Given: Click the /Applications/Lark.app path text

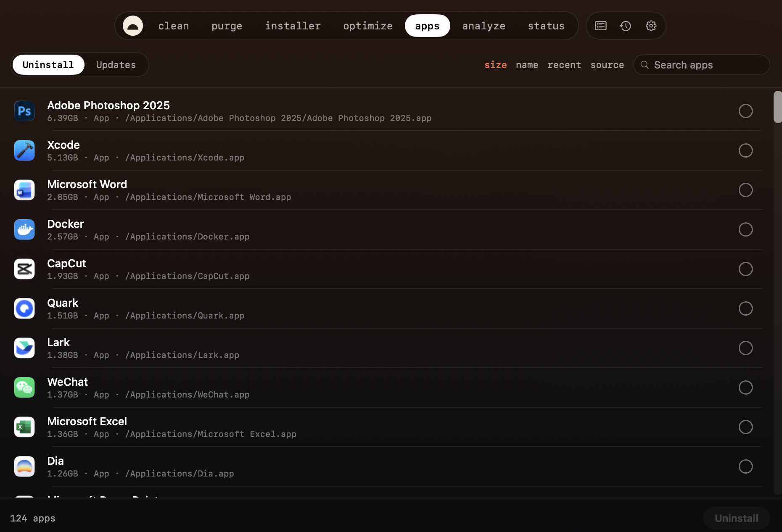Looking at the screenshot, I should (182, 355).
